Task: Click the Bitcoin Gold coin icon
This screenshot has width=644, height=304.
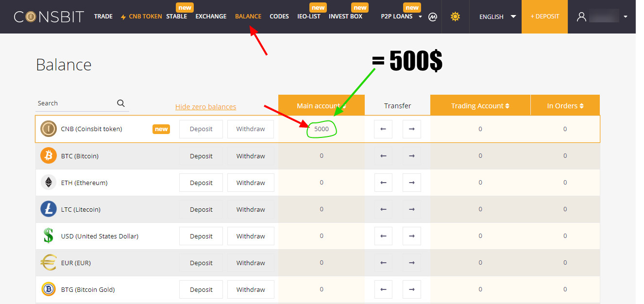Action: pos(49,289)
